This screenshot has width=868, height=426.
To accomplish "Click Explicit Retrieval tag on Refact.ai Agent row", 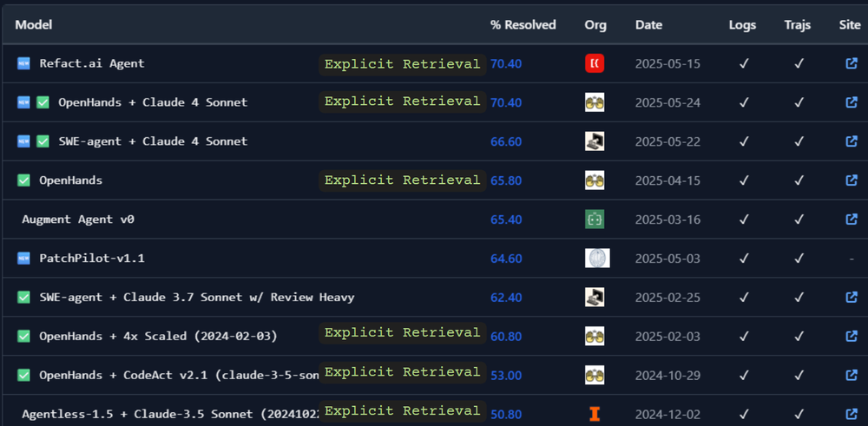I will pyautogui.click(x=402, y=64).
